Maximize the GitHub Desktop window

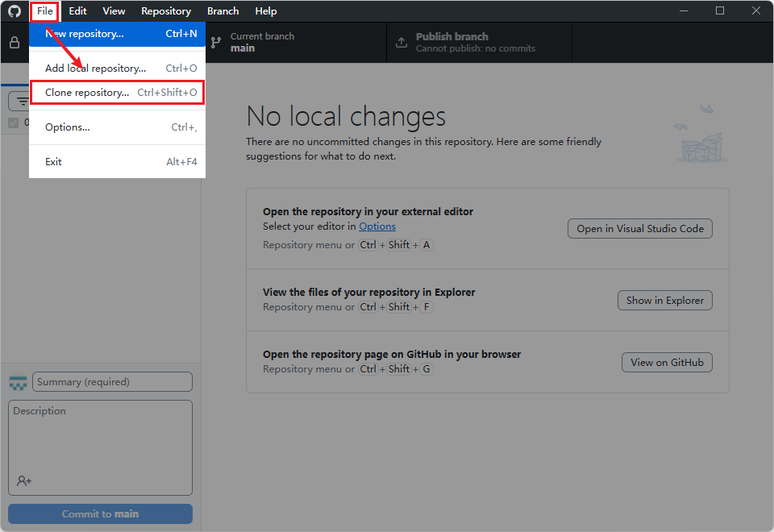[720, 11]
